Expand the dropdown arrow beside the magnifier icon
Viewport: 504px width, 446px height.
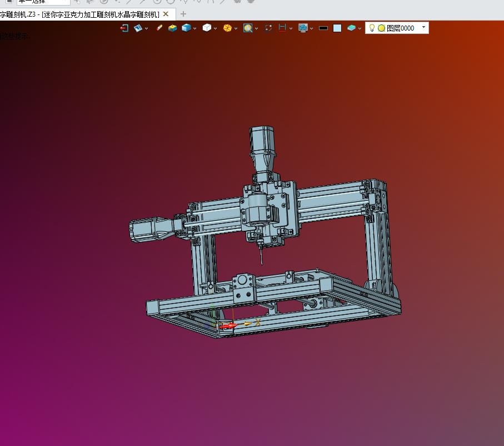(x=256, y=28)
